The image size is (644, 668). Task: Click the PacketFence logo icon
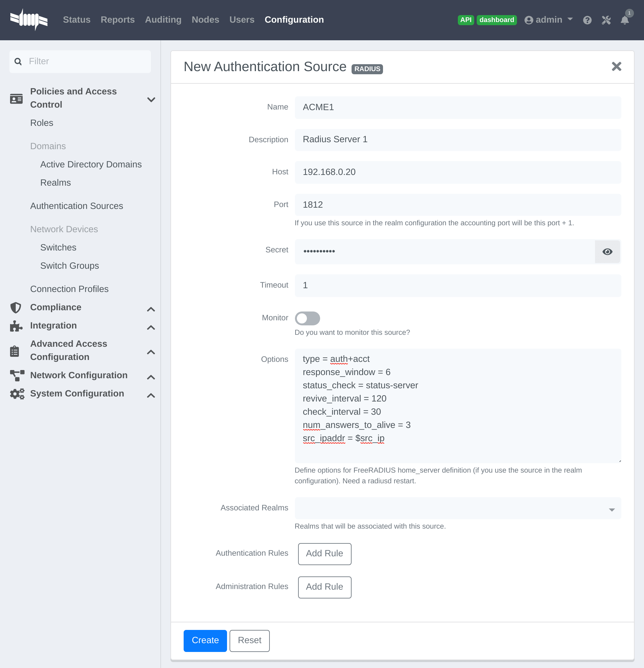point(29,20)
